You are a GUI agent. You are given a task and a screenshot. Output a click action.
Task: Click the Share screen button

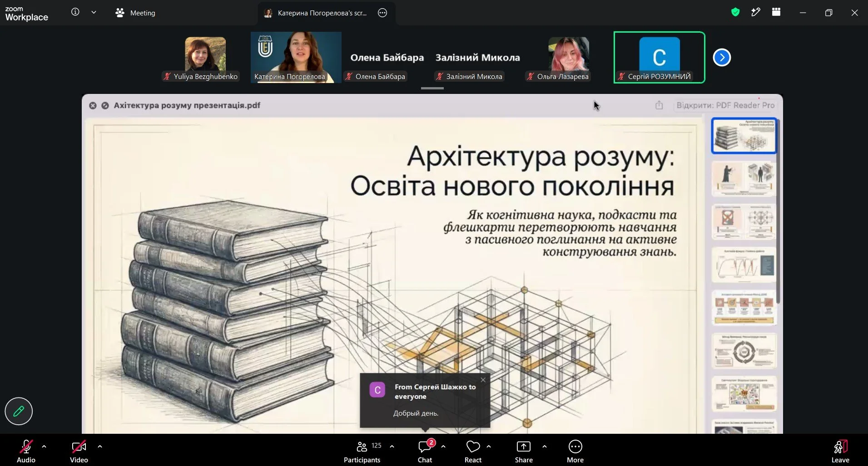pyautogui.click(x=524, y=451)
